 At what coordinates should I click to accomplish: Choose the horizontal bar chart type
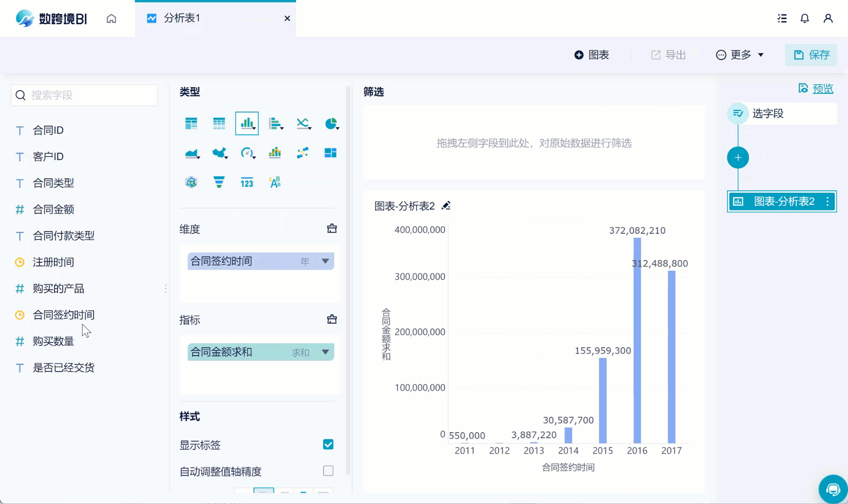(x=276, y=123)
